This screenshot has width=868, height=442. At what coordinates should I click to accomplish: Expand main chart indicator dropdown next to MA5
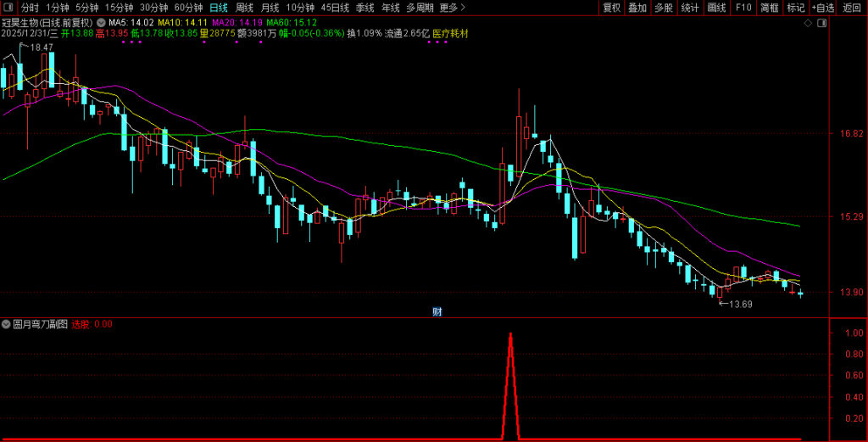tap(103, 22)
